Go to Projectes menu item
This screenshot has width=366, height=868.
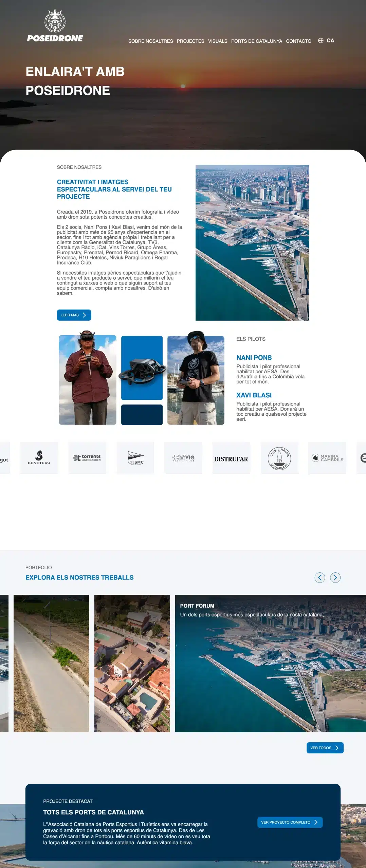click(x=190, y=41)
